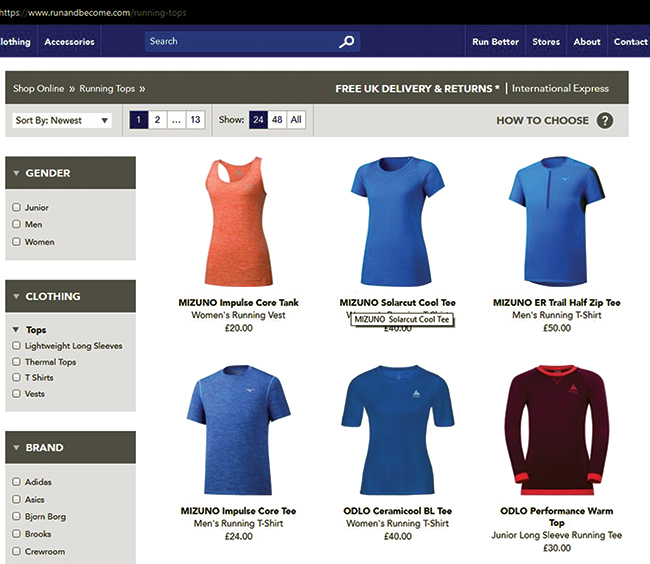
Task: Select current page 1 button
Action: click(139, 120)
